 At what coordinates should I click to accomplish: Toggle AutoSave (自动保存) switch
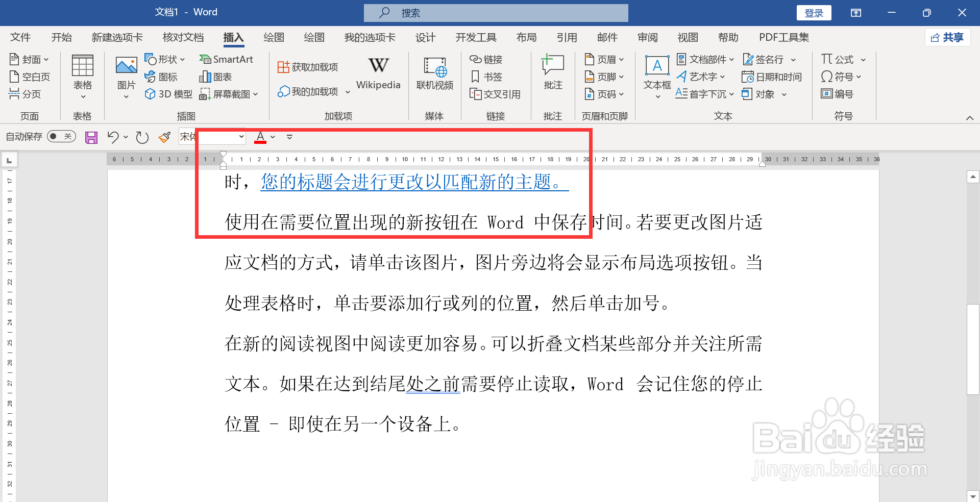(61, 136)
